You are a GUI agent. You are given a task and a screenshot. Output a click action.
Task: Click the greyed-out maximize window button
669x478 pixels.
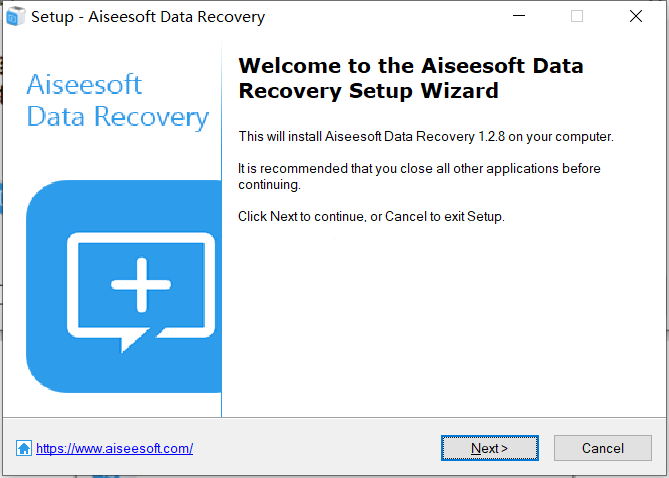577,16
